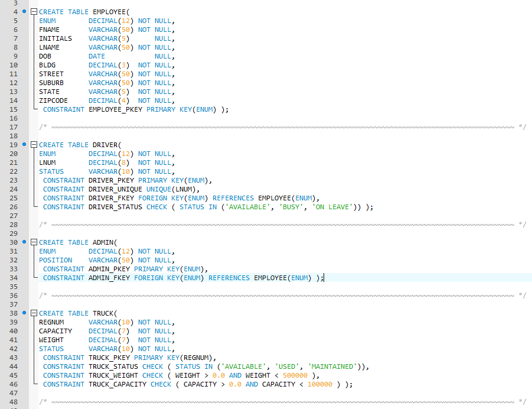
Task: Click the keyword VARCHAR on line 6
Action: (x=104, y=29)
